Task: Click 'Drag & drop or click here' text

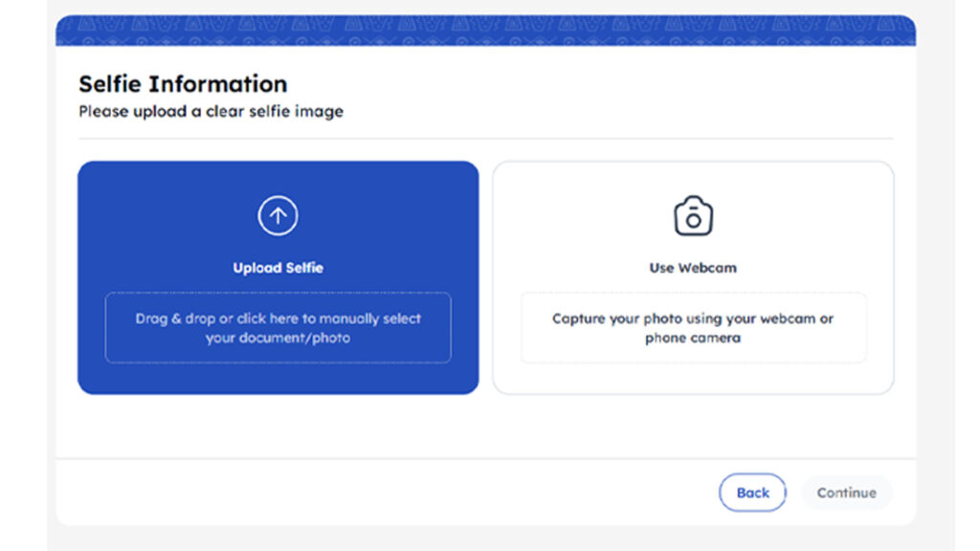Action: click(x=216, y=319)
